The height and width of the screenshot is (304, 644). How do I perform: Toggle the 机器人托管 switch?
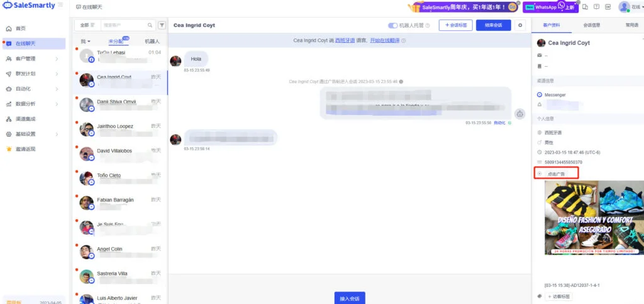coord(393,25)
